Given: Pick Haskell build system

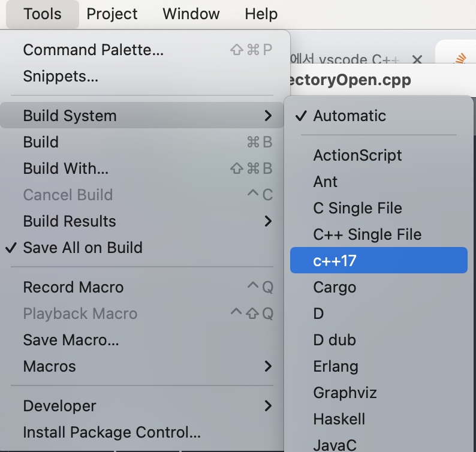Looking at the screenshot, I should [378, 419].
